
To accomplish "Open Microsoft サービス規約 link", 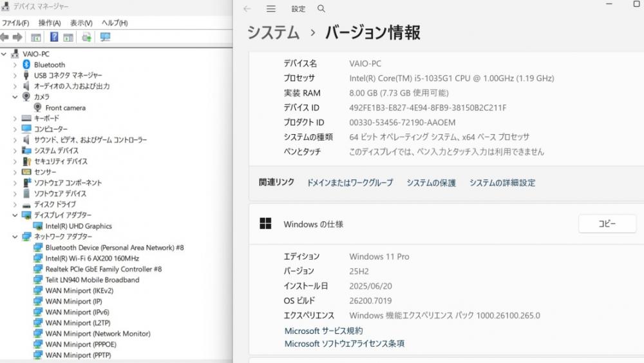I will 324,331.
